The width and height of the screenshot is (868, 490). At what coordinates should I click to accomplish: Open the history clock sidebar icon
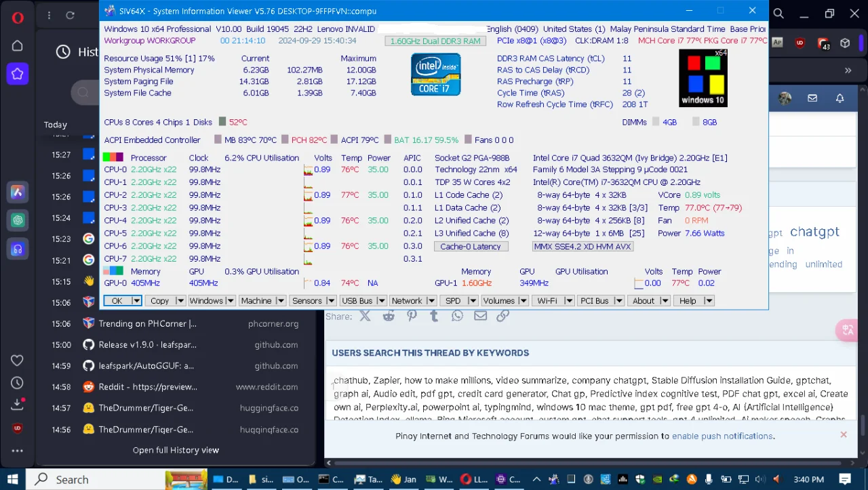[18, 383]
